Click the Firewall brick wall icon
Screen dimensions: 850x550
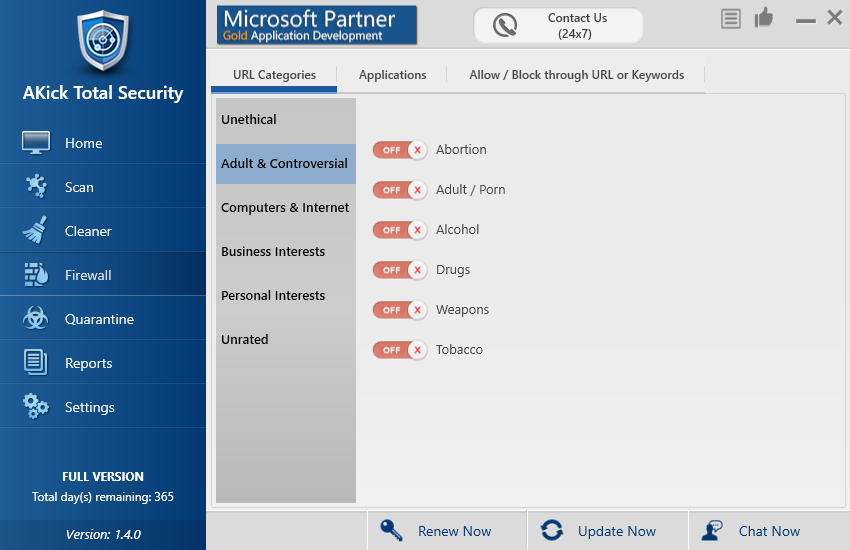36,275
